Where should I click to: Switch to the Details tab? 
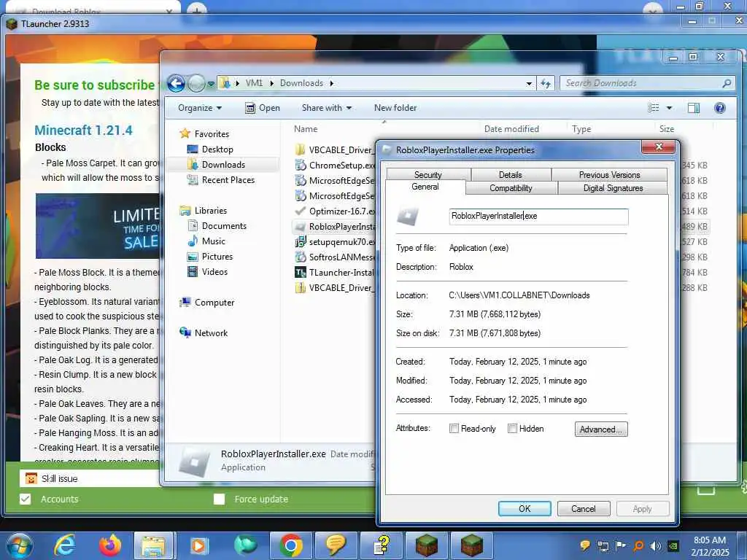pyautogui.click(x=510, y=175)
